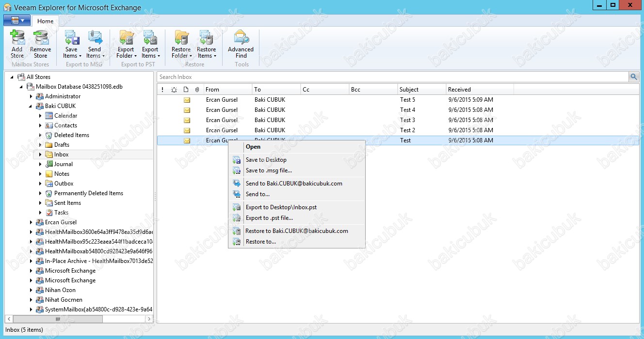This screenshot has width=644, height=339.
Task: Open the Sent Items folder
Action: [67, 203]
